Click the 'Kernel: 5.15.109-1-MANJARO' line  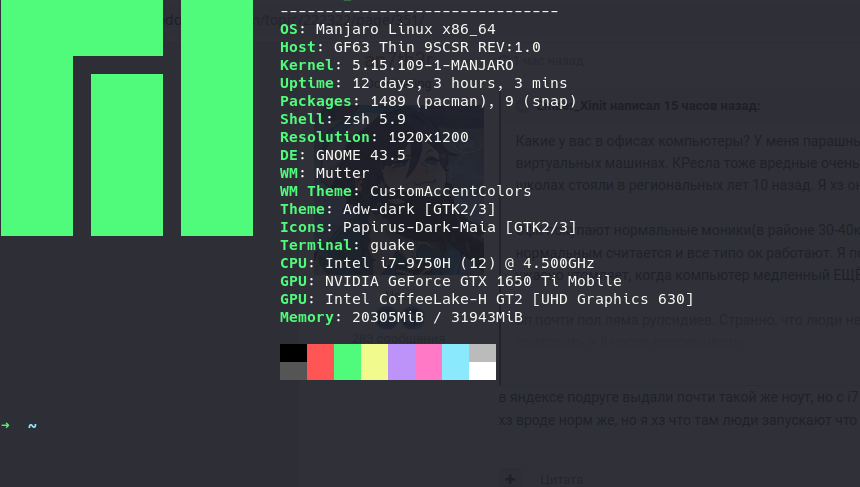397,65
